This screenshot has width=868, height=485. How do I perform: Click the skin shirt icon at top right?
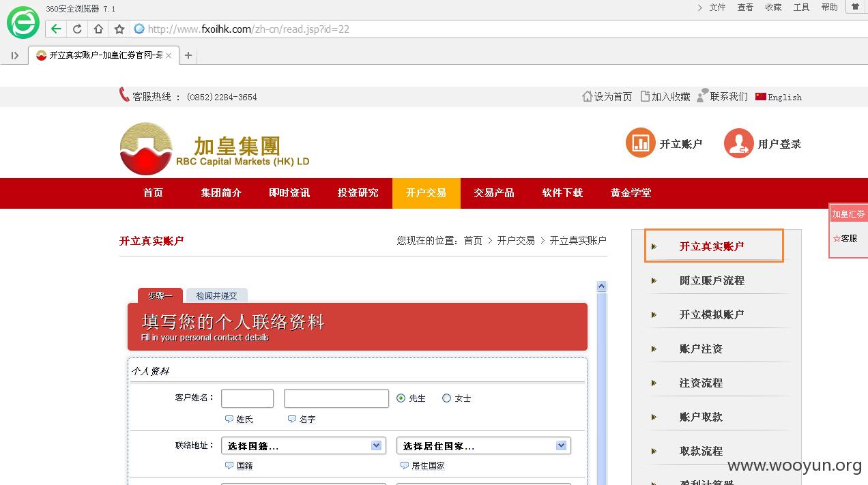click(x=855, y=7)
